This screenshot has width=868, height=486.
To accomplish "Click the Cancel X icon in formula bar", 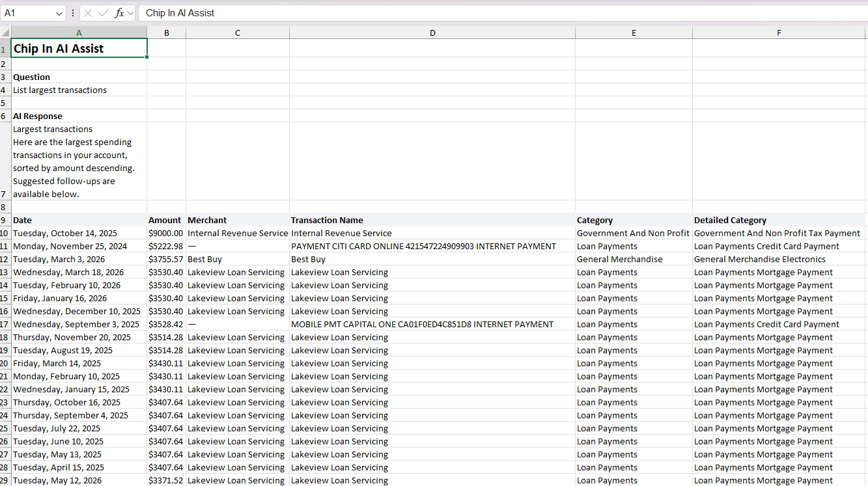I will [89, 13].
